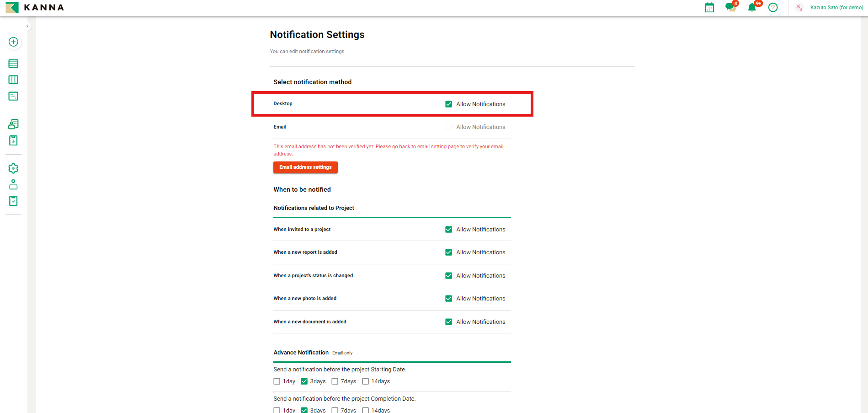Open the user person icon in the sidebar
This screenshot has width=868, height=413.
pos(13,185)
